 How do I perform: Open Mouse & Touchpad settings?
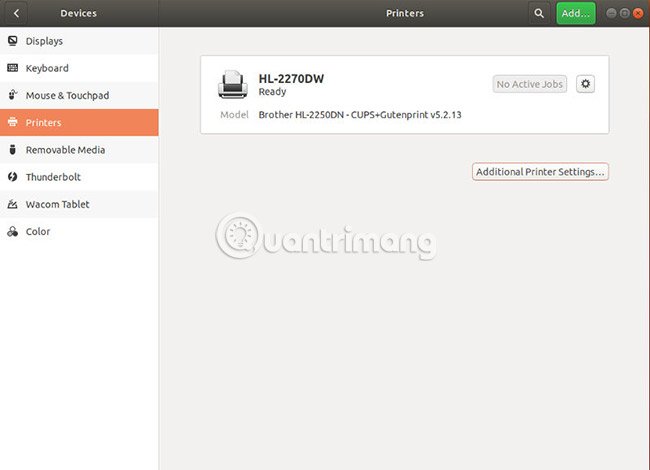[79, 95]
